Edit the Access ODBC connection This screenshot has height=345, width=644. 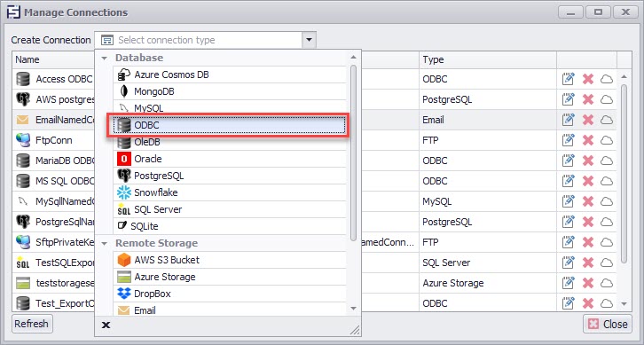(568, 79)
